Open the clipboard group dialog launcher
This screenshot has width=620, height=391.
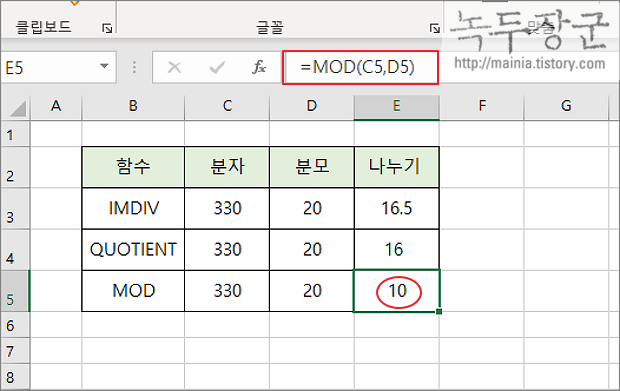[x=107, y=28]
